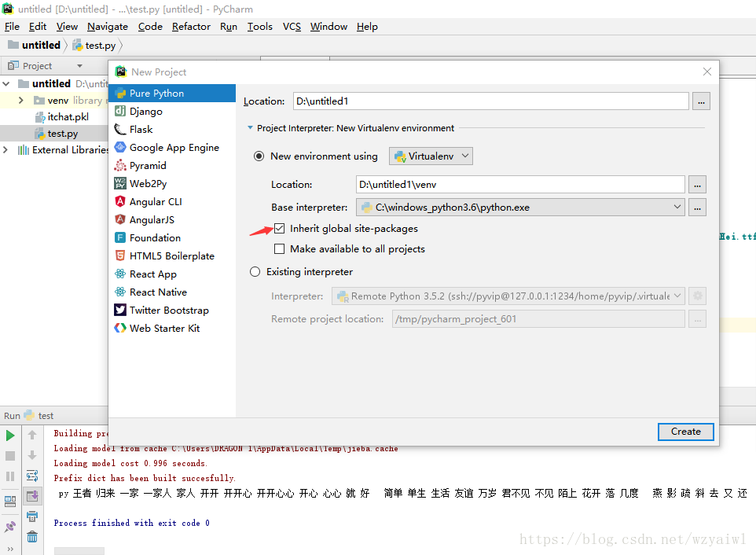This screenshot has height=555, width=756.
Task: Click project Location field D:\untitled1
Action: click(491, 101)
